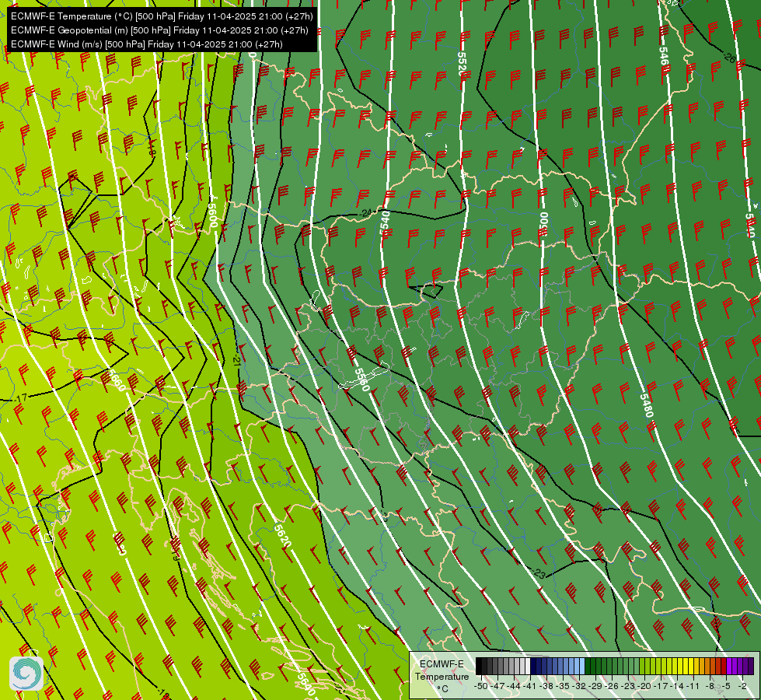
Task: Click the 5500 geopotential contour label
Action: 543,225
